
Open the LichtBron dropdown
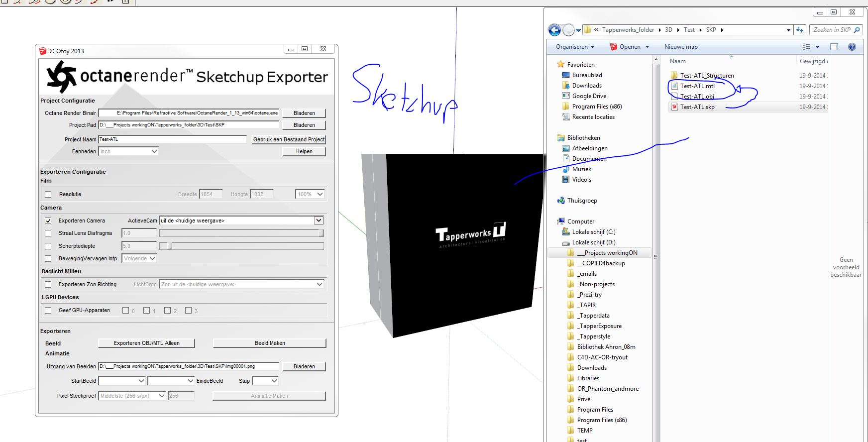242,284
